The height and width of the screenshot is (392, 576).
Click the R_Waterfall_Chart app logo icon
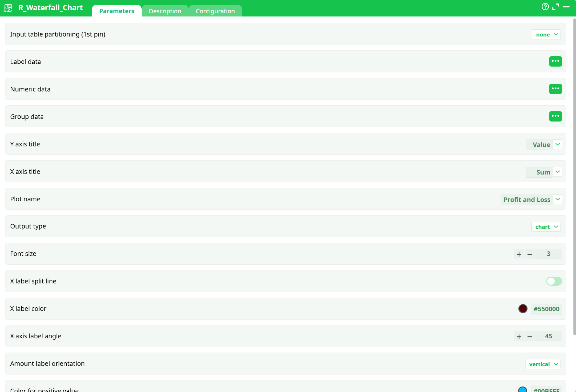point(8,8)
